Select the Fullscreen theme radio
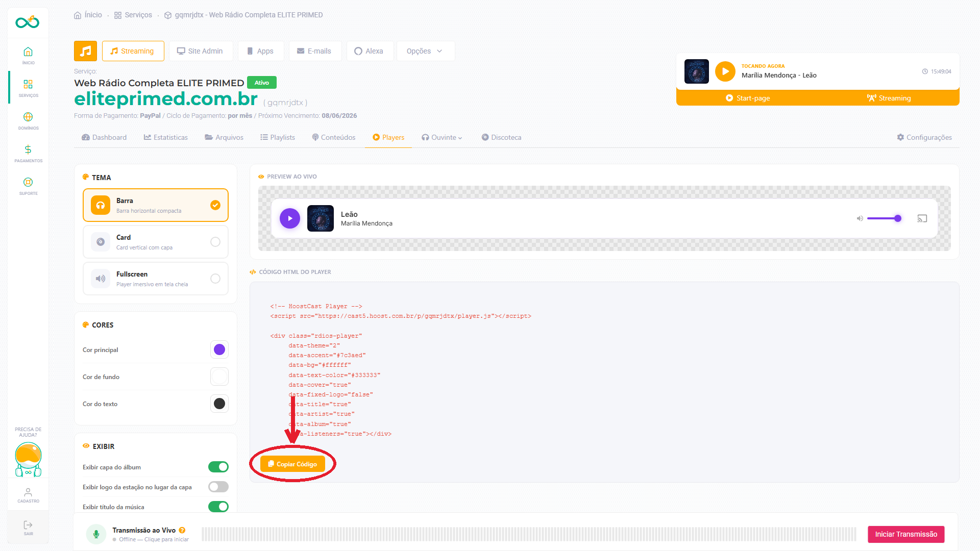 click(x=215, y=279)
